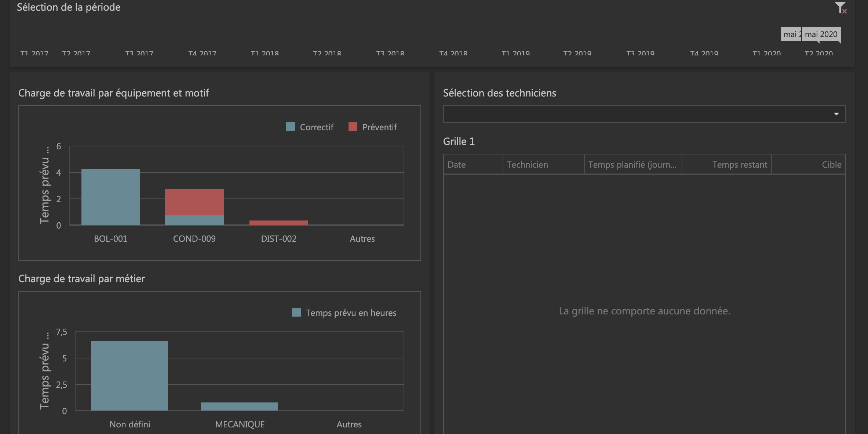Toggle the Correctif legend swatch

tap(291, 127)
